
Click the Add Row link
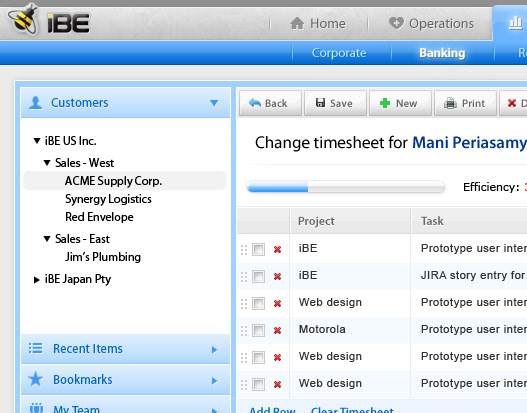tap(272, 410)
